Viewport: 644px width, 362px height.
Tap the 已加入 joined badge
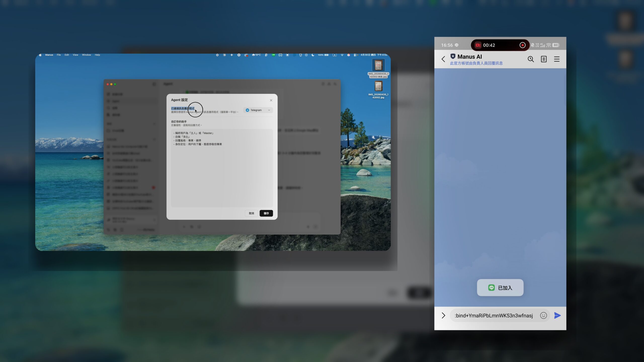tap(500, 288)
